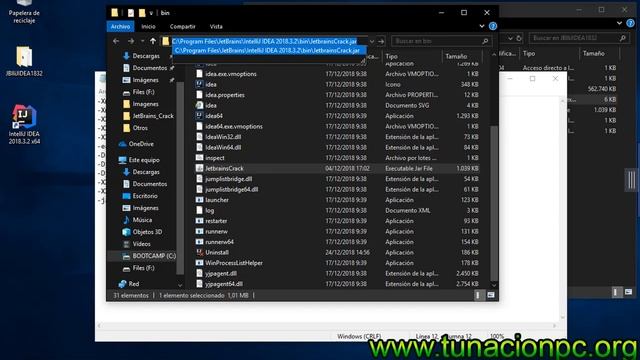Select the restarter application icon
This screenshot has width=640, height=360.
199,221
